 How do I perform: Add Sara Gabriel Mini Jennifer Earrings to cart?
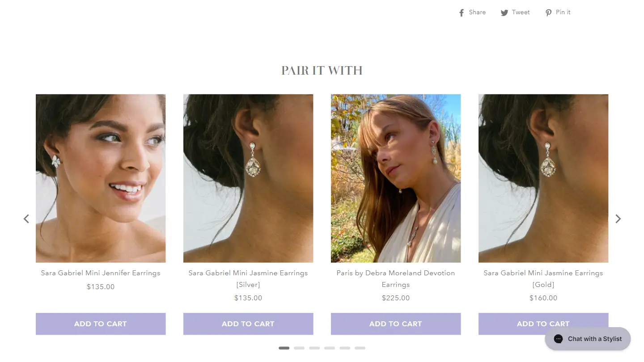click(x=101, y=324)
